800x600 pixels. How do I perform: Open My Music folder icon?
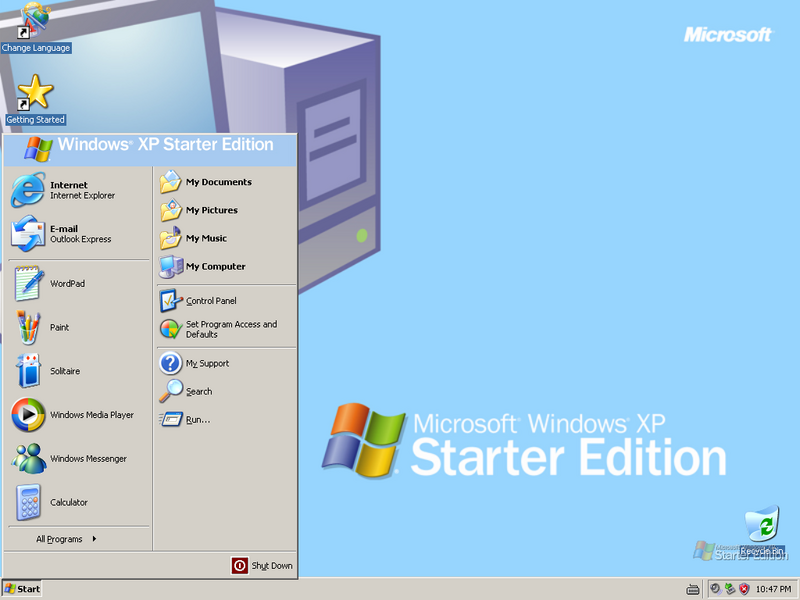point(171,238)
